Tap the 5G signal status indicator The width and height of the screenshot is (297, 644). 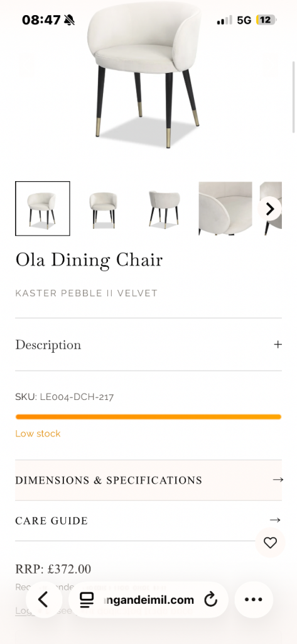(x=244, y=19)
